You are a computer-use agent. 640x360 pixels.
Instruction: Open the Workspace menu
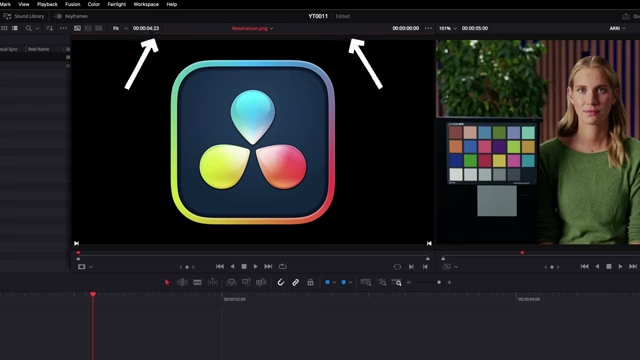click(x=146, y=4)
